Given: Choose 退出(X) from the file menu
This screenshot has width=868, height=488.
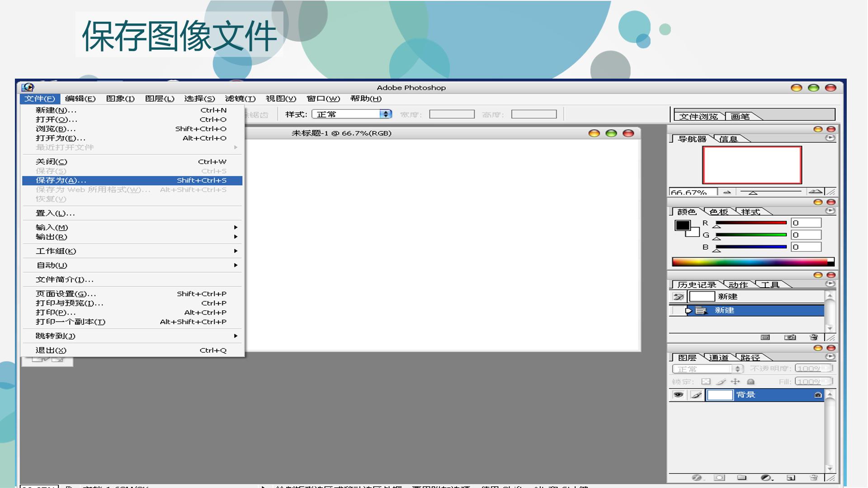Looking at the screenshot, I should click(132, 350).
